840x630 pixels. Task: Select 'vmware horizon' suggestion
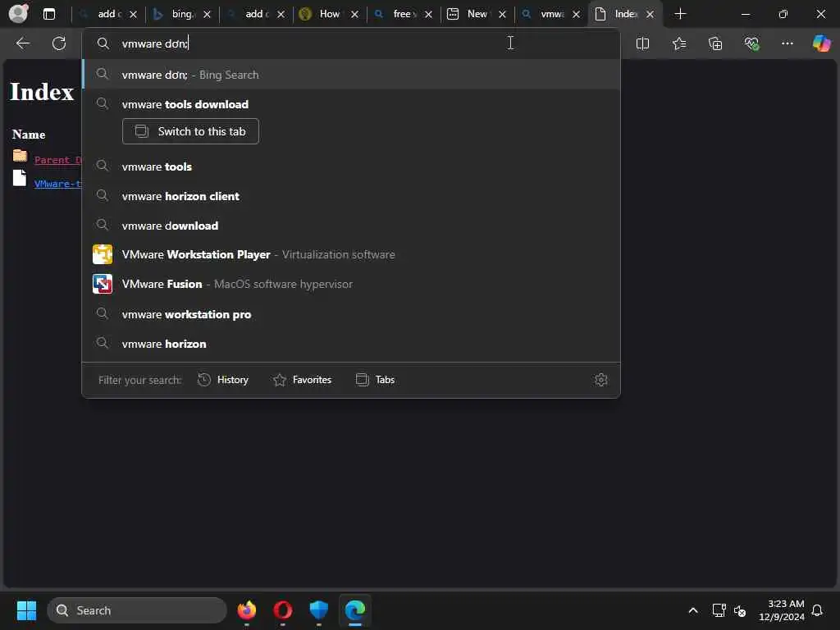(x=351, y=344)
